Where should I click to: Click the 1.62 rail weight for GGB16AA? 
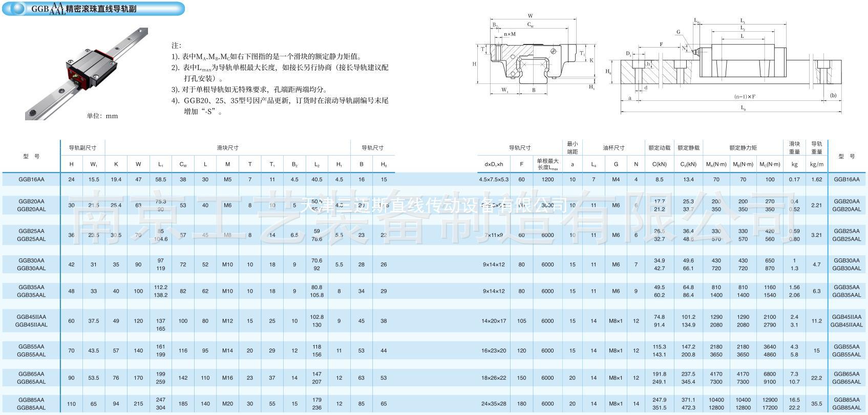pos(816,180)
